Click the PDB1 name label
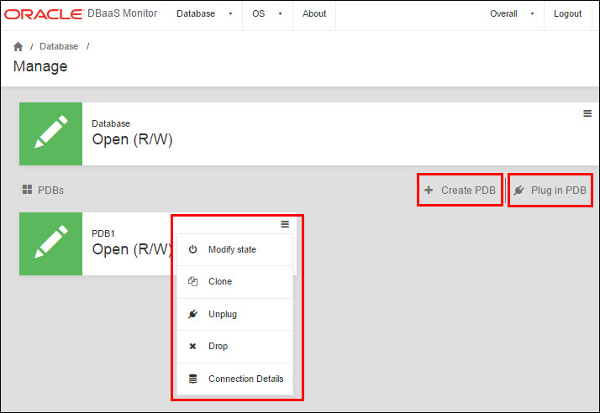This screenshot has width=600, height=413. pos(103,233)
